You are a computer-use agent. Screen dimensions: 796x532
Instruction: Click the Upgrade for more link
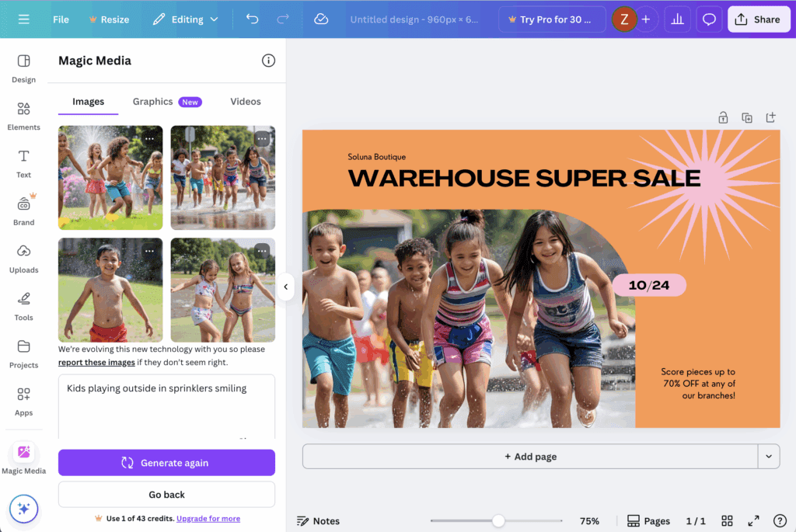coord(208,519)
